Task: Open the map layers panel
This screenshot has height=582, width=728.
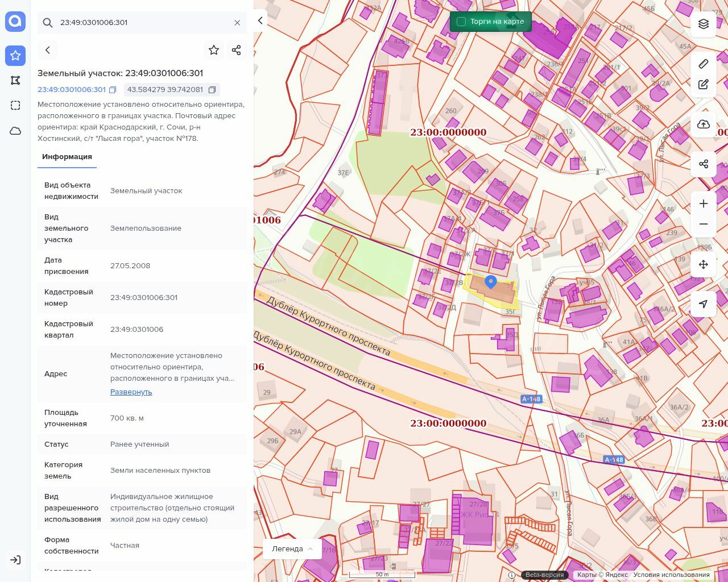Action: 704,24
